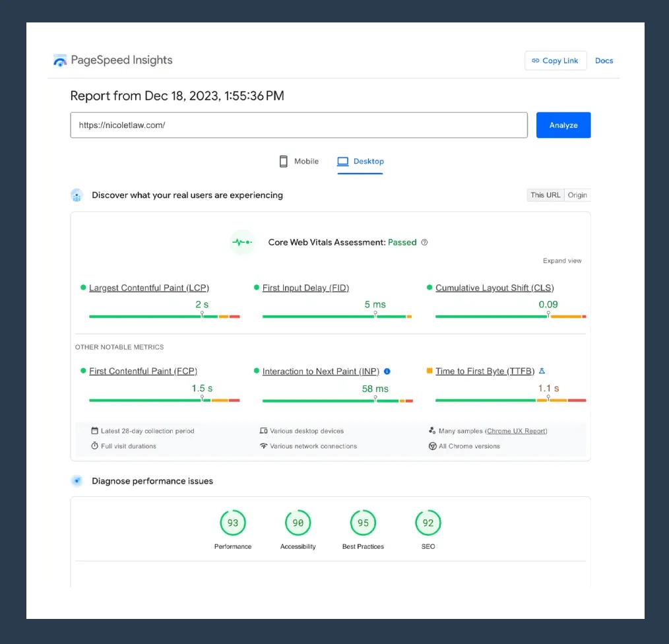Open the Time to First Byte (TTFB) link

point(485,371)
